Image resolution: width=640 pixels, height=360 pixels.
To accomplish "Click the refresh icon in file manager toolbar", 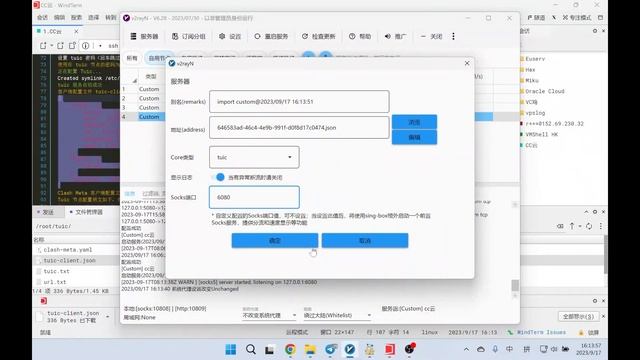I will [x=589, y=226].
